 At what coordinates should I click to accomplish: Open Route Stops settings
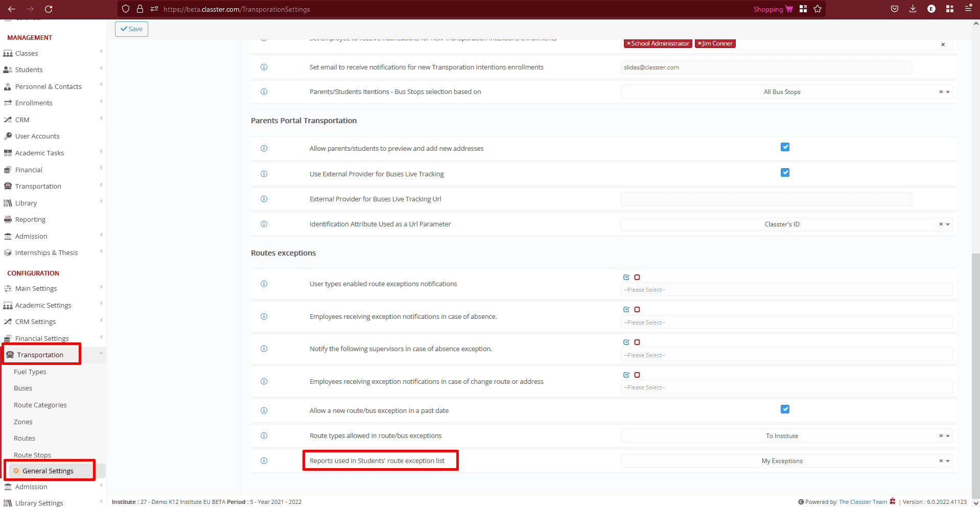click(x=32, y=455)
